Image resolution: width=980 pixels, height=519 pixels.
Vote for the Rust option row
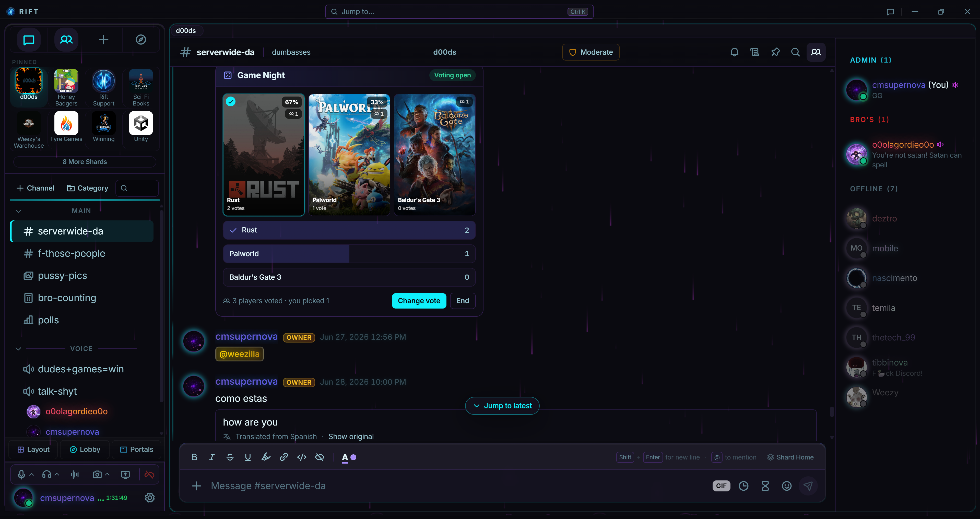(349, 230)
